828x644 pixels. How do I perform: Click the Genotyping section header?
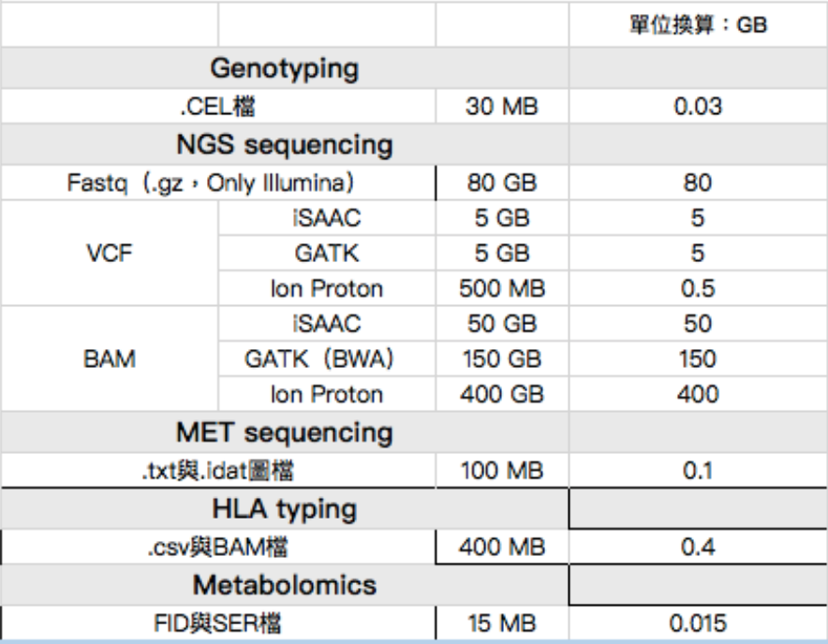point(284,68)
